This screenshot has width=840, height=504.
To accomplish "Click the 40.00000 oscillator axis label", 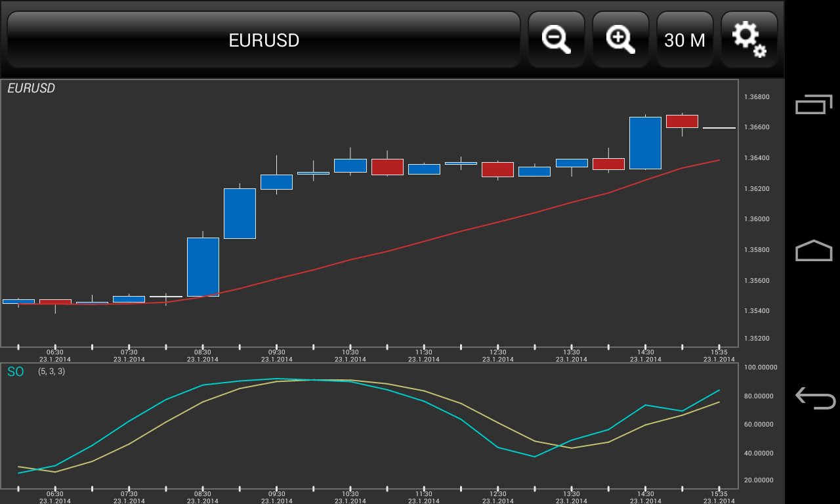I will (x=760, y=453).
